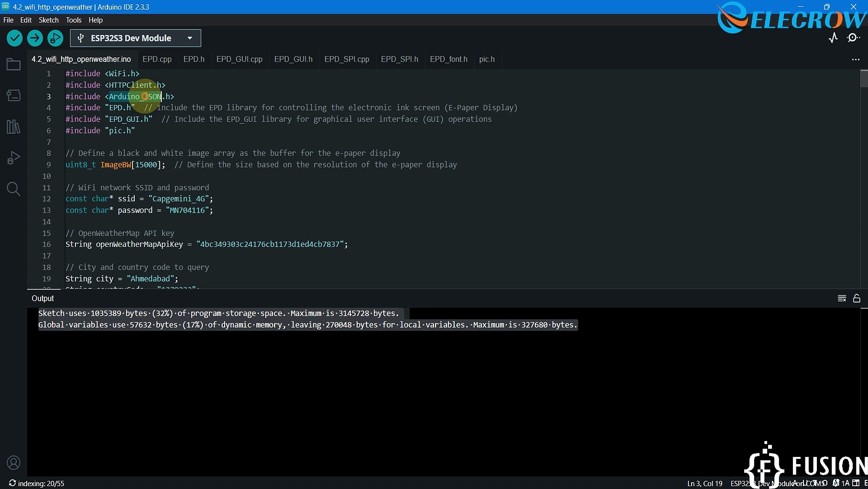Click on the #include <WiFi.h> line

point(102,74)
